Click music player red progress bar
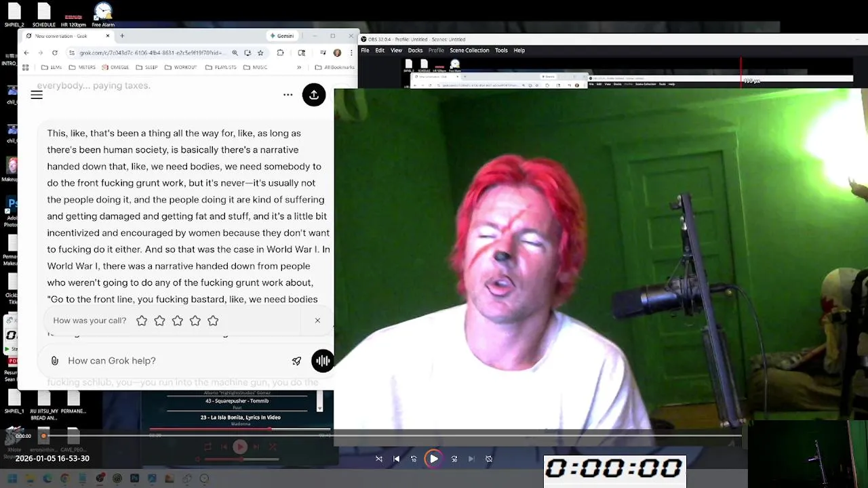This screenshot has height=488, width=868. point(239,430)
